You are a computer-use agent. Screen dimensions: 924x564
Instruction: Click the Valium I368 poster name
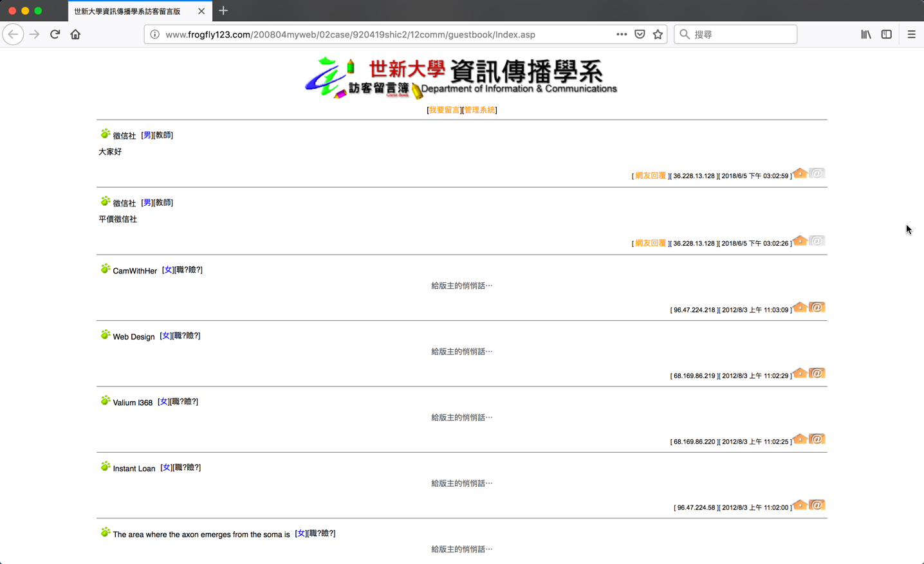[x=133, y=403]
